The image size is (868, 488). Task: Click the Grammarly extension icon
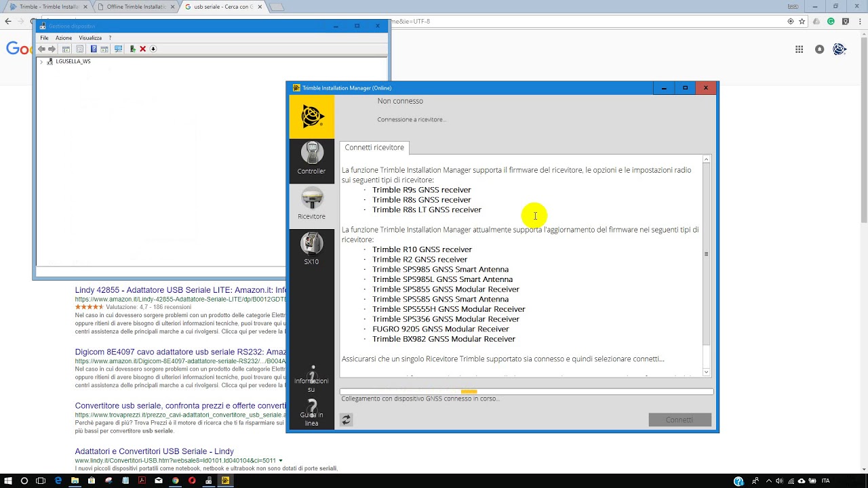831,22
